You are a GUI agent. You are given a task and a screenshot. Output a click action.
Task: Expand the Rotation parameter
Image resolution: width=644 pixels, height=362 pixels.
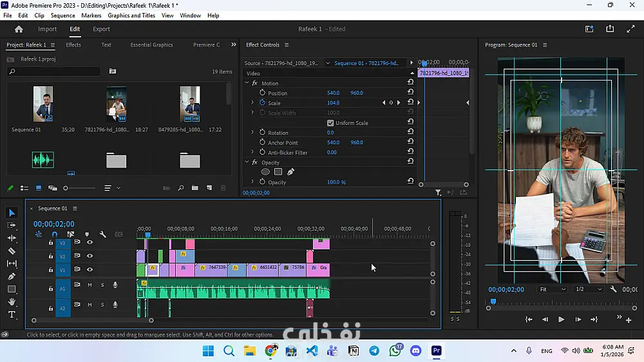click(x=252, y=132)
